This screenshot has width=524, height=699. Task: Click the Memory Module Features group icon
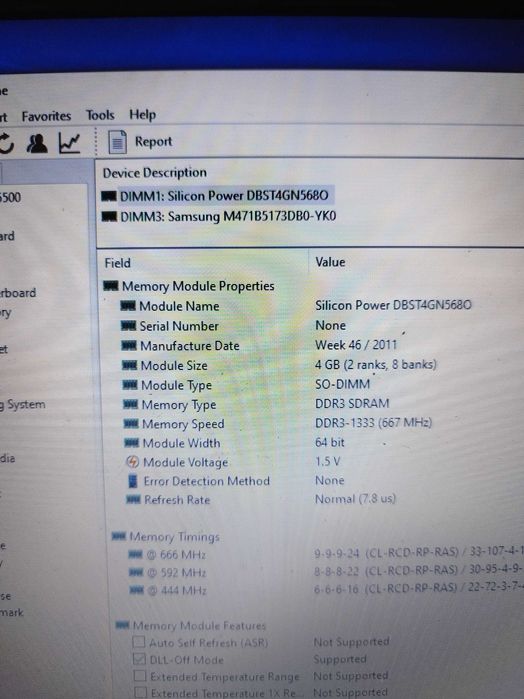pos(122,625)
